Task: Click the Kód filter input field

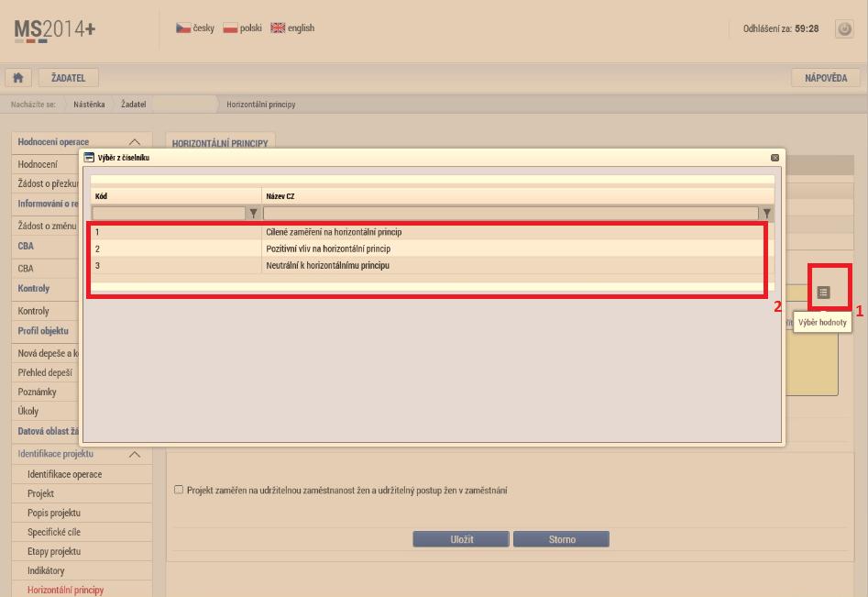Action: pos(169,213)
